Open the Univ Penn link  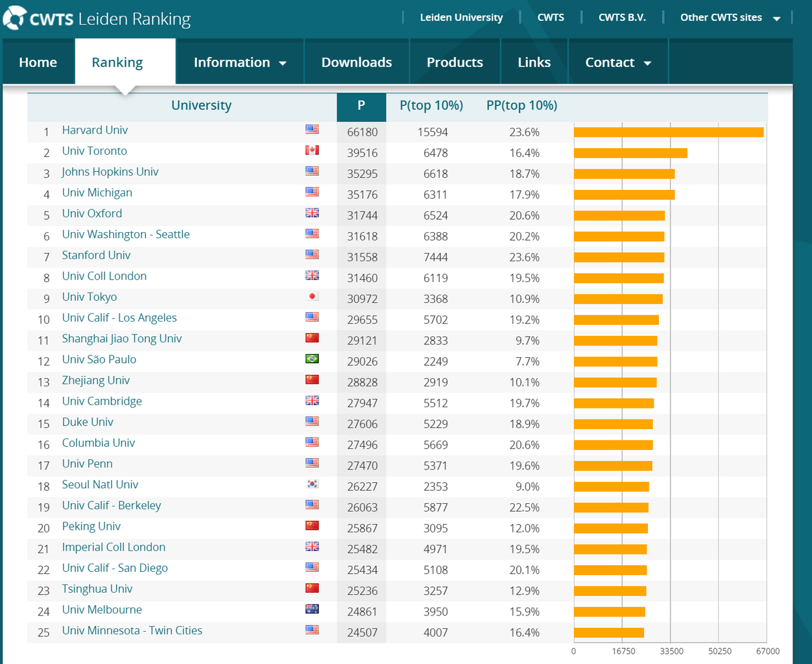click(88, 463)
